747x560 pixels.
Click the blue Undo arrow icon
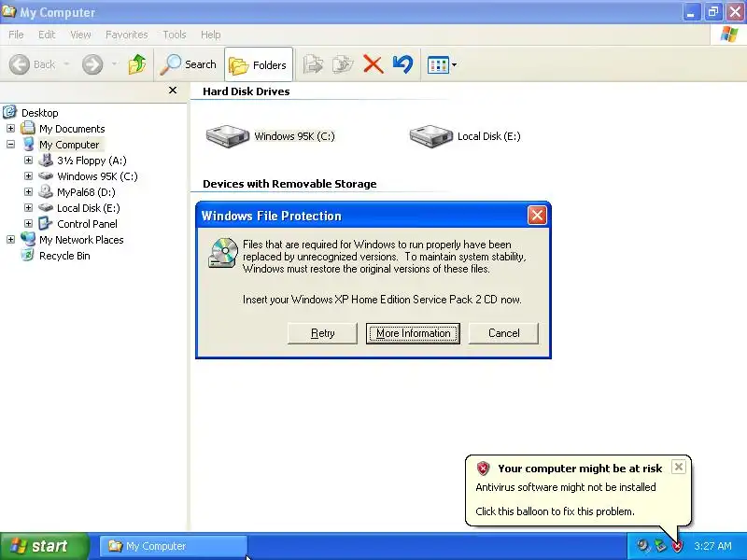[402, 64]
